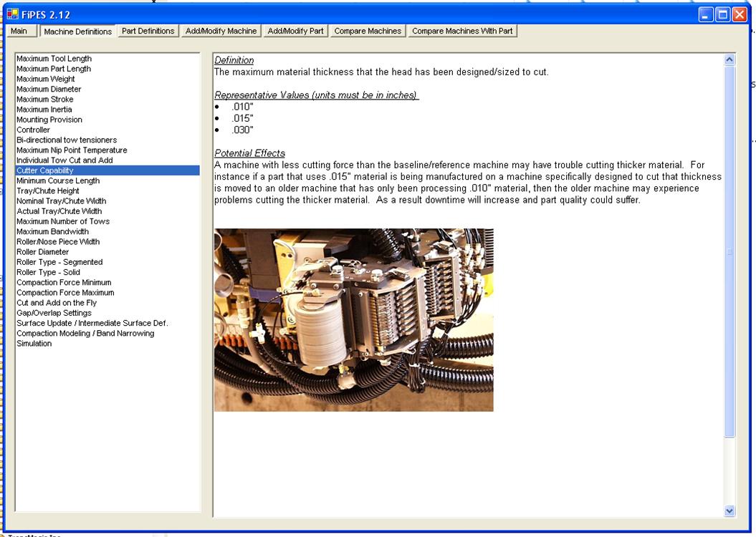Screen dimensions: 756x537
Task: Click the FiPES app icon in title bar
Action: [11, 14]
